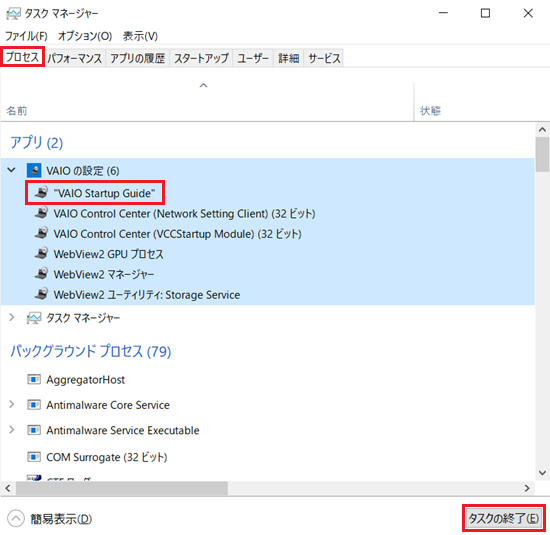The image size is (550, 535).
Task: Click the horizontal scrollbar thumb
Action: [x=122, y=488]
